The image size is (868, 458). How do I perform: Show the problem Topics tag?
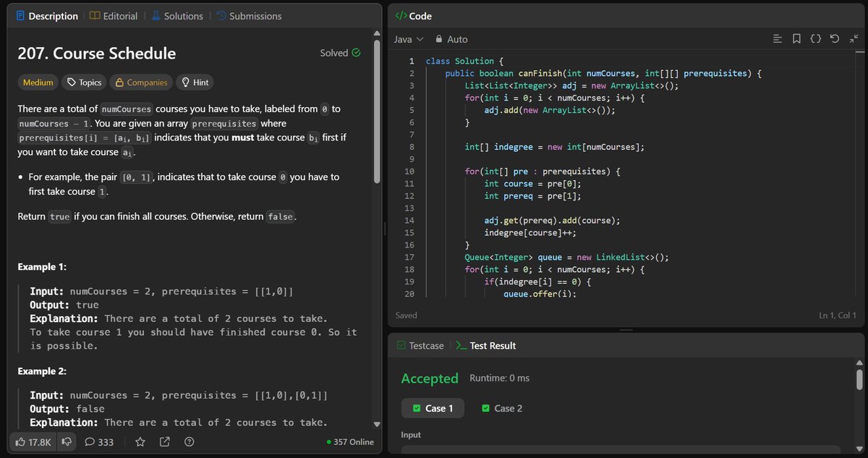tap(84, 82)
